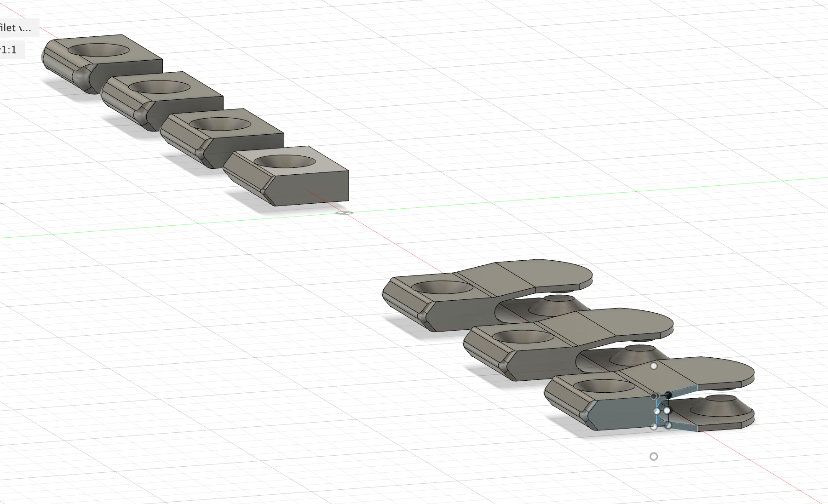Click the hollow handle circle above the selected clip
The height and width of the screenshot is (504, 828).
coord(654,366)
